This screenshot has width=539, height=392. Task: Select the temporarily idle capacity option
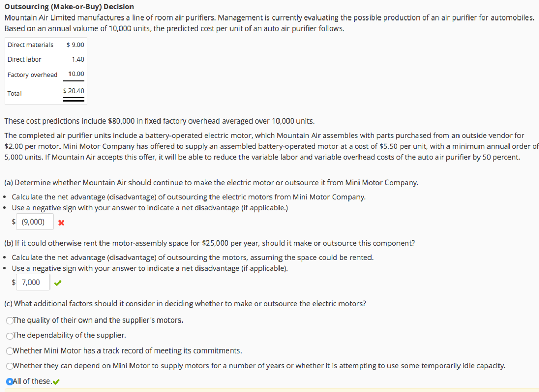9,366
